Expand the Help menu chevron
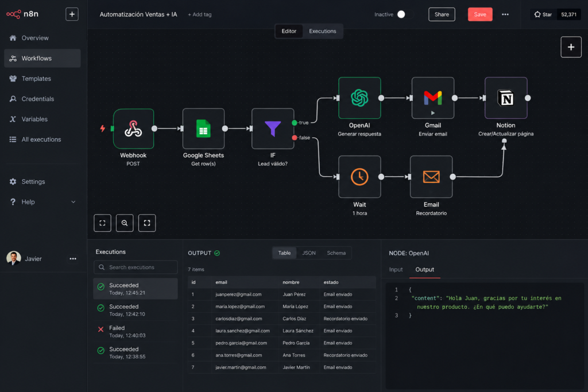This screenshot has height=392, width=588. [x=73, y=201]
